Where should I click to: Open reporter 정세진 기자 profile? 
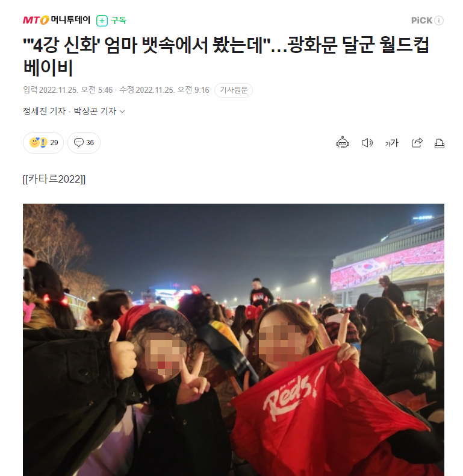tap(45, 111)
